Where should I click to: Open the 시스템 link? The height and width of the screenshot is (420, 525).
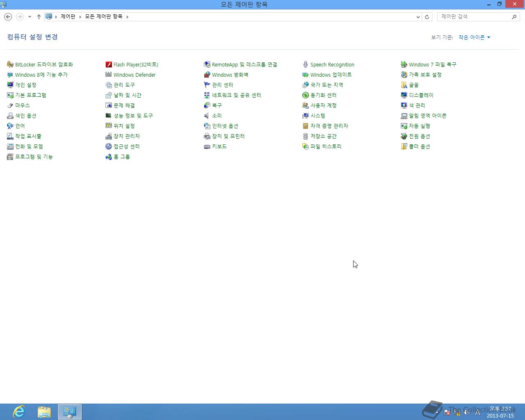[x=318, y=116]
